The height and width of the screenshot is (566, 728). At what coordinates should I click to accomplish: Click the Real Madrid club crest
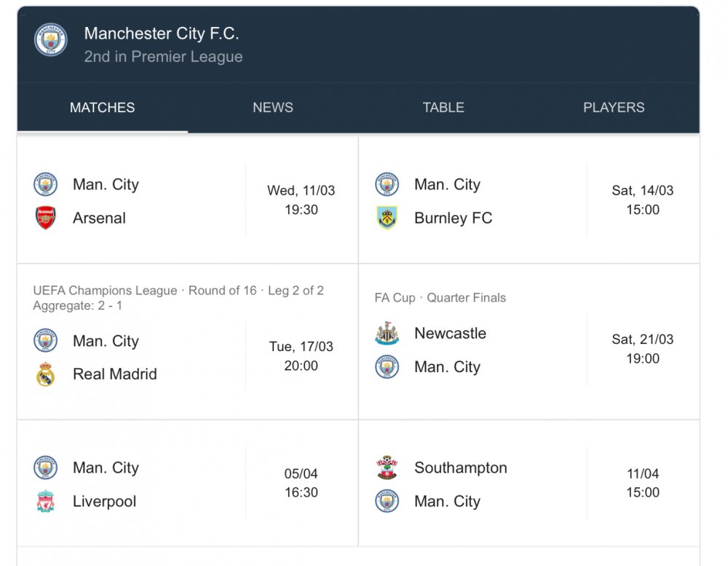(x=46, y=374)
